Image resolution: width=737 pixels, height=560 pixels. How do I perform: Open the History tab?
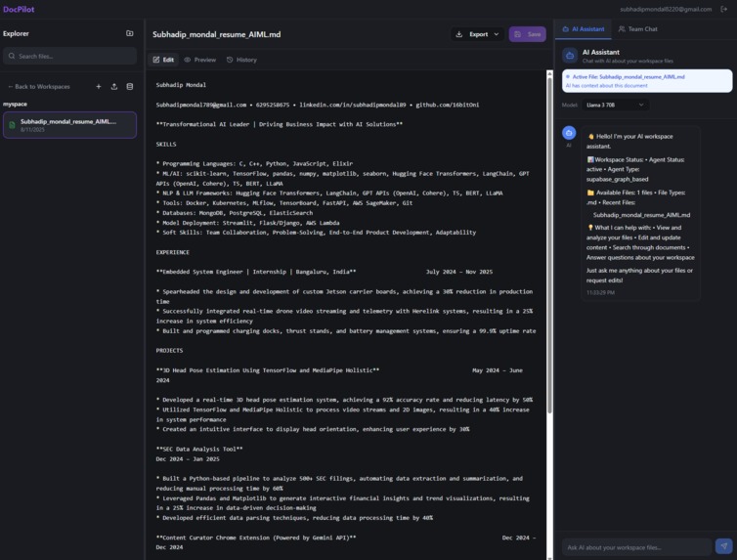241,60
